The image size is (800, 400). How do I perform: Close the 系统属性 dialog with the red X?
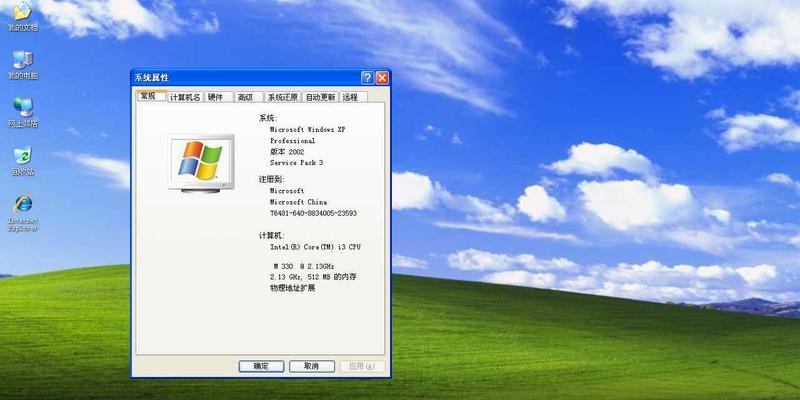pos(382,78)
